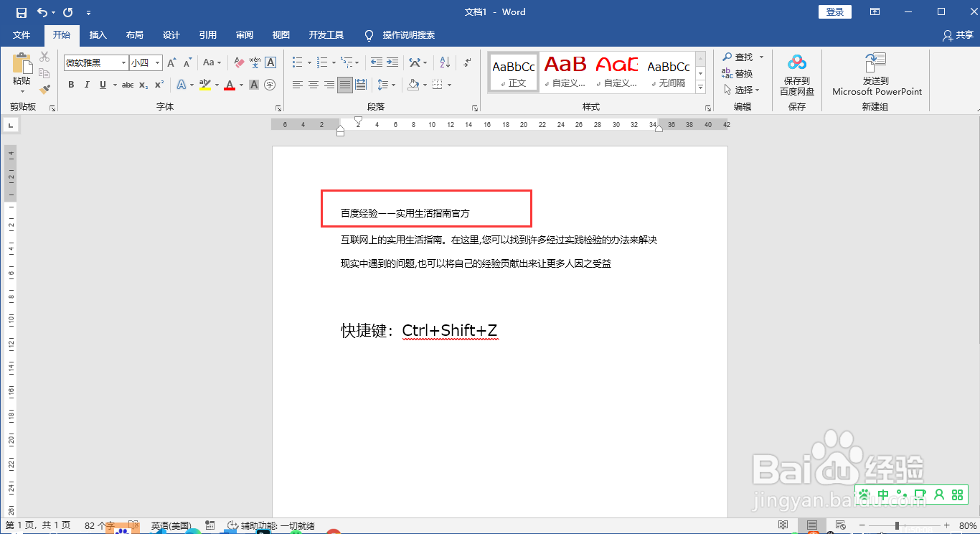Viewport: 980px width, 534px height.
Task: Click the 替换 replace button
Action: pyautogui.click(x=738, y=73)
